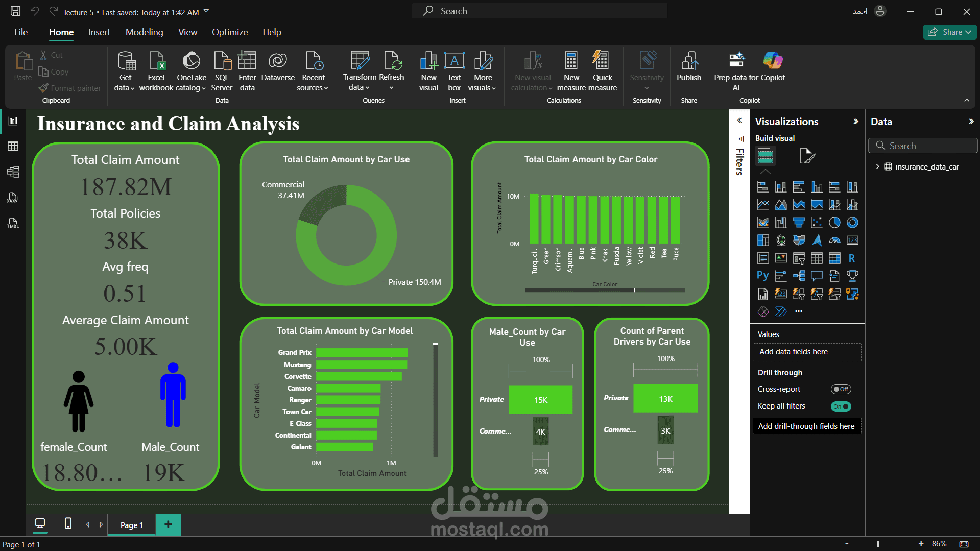Collapse the ribbon with caret
This screenshot has height=551, width=980.
[x=967, y=100]
